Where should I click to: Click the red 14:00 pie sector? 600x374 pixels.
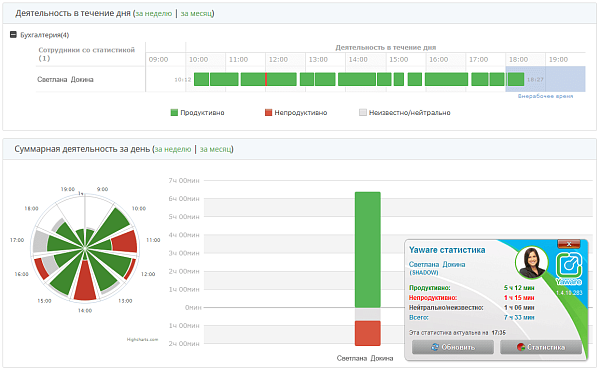pyautogui.click(x=85, y=281)
